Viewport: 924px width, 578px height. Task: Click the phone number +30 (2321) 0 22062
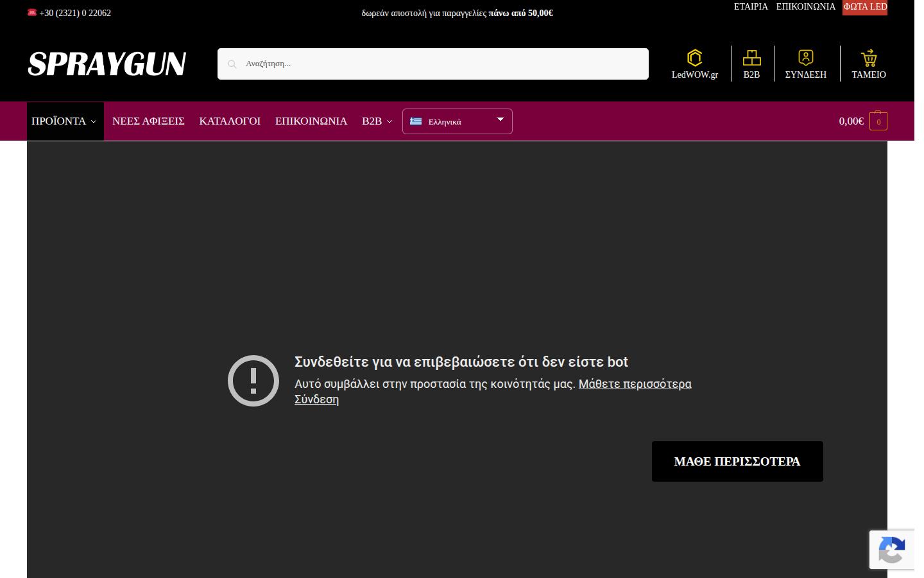pos(75,13)
